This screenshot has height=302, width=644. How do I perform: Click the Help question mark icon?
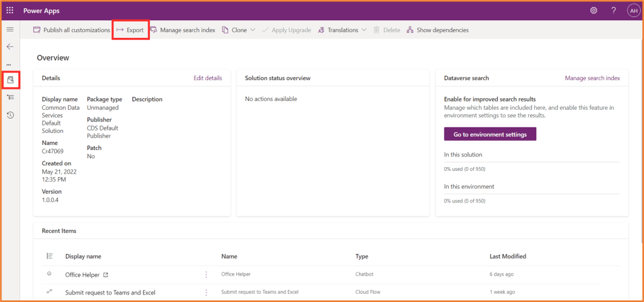613,11
